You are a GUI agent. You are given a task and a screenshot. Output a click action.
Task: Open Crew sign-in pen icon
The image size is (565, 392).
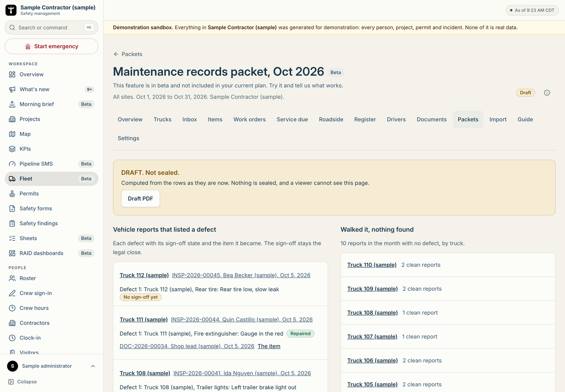pyautogui.click(x=12, y=293)
